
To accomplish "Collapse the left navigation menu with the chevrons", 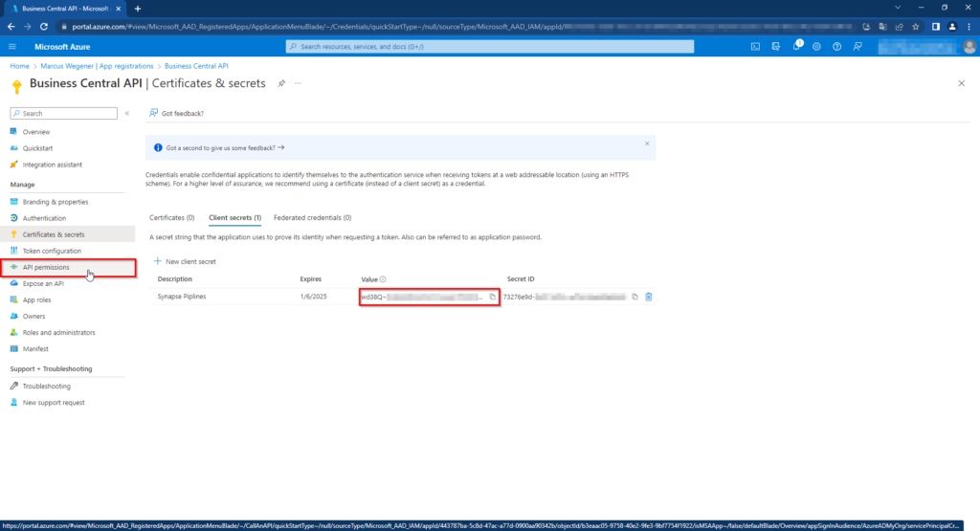I will 127,113.
